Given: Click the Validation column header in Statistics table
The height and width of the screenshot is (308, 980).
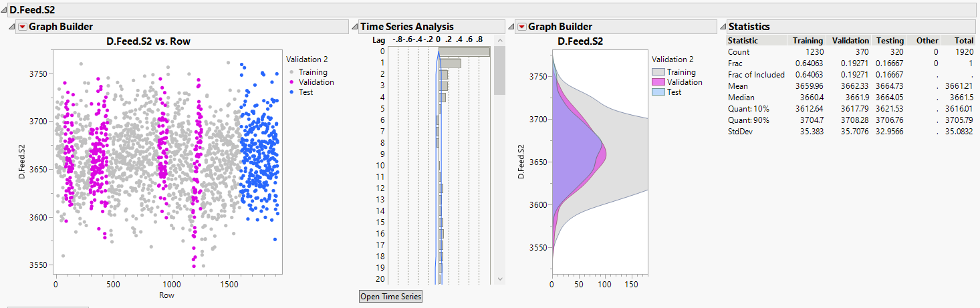Looking at the screenshot, I should 850,41.
